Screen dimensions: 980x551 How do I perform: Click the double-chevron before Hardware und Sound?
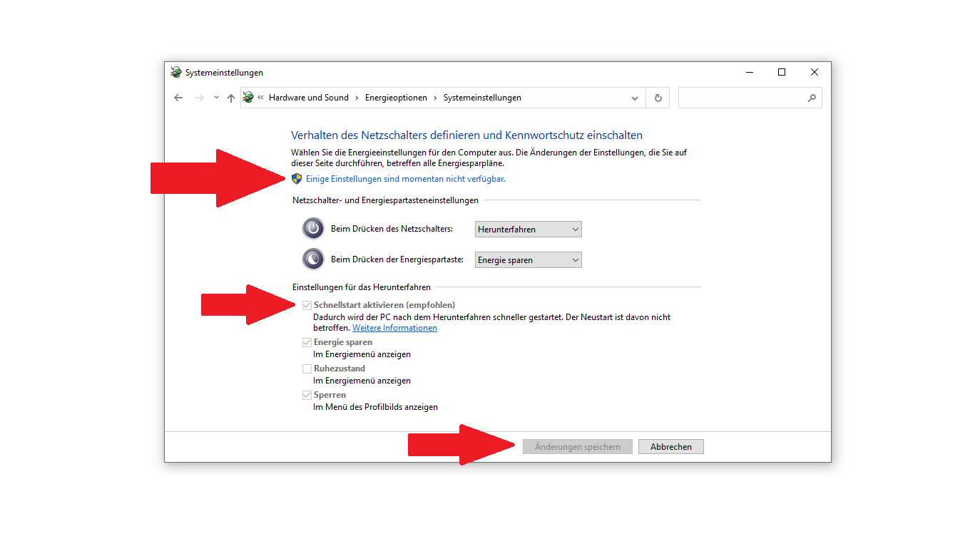[261, 98]
